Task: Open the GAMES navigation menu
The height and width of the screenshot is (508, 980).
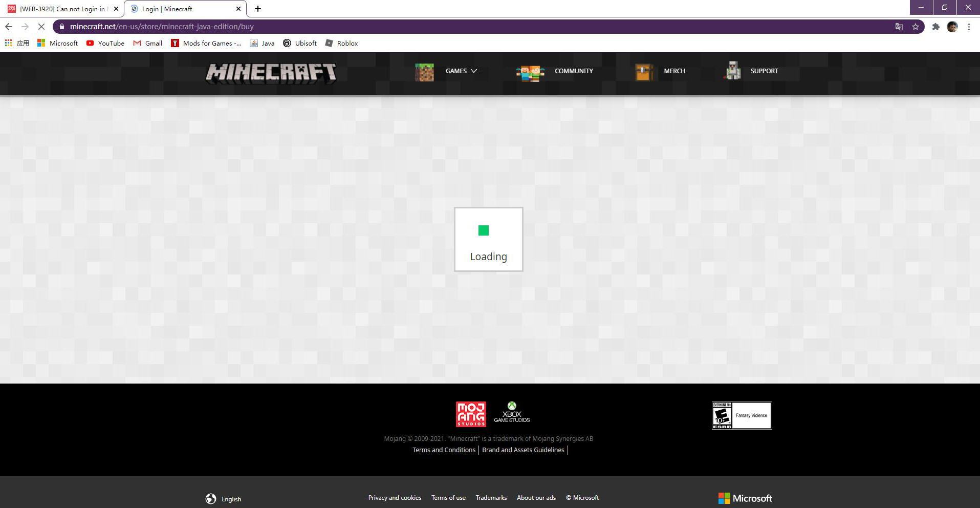Action: [456, 71]
